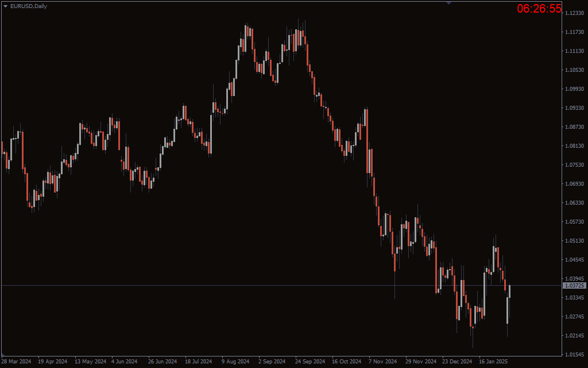Viewport: 588px width, 368px height.
Task: Click the 1.01545 level on price scale
Action: (574, 354)
